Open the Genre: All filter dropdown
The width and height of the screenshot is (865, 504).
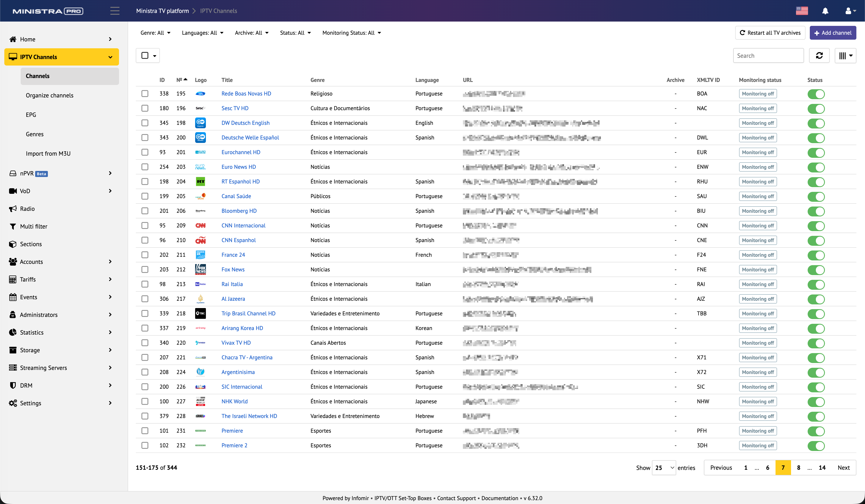pos(155,33)
